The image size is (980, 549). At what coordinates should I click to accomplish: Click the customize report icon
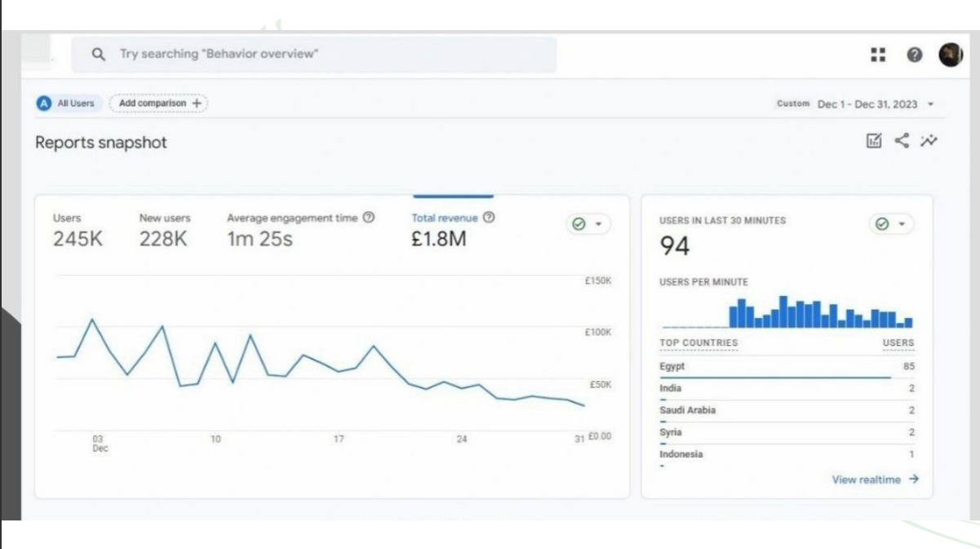pyautogui.click(x=874, y=141)
